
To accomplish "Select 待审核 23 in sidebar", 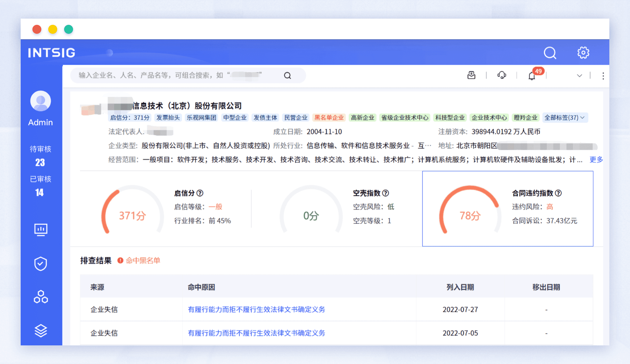I will pyautogui.click(x=40, y=156).
